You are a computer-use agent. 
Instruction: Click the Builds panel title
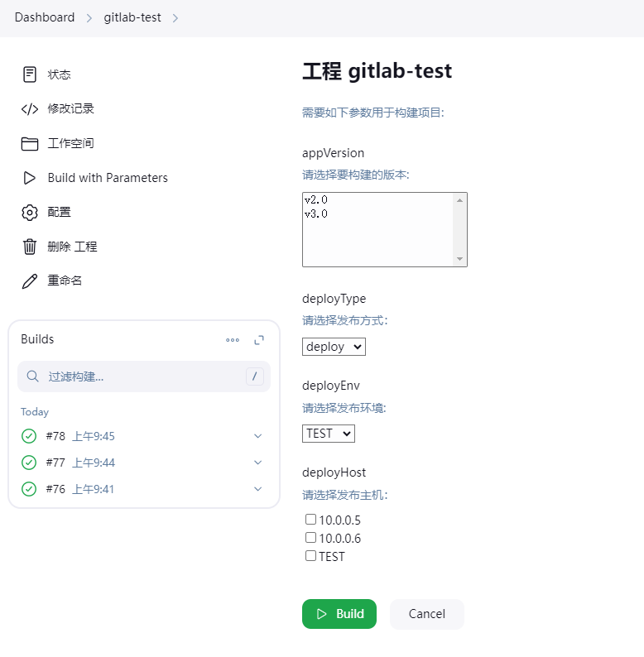click(37, 339)
